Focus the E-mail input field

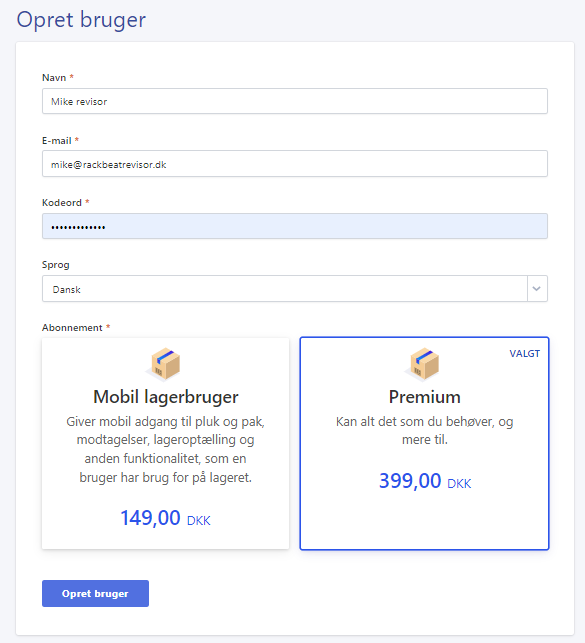click(295, 164)
